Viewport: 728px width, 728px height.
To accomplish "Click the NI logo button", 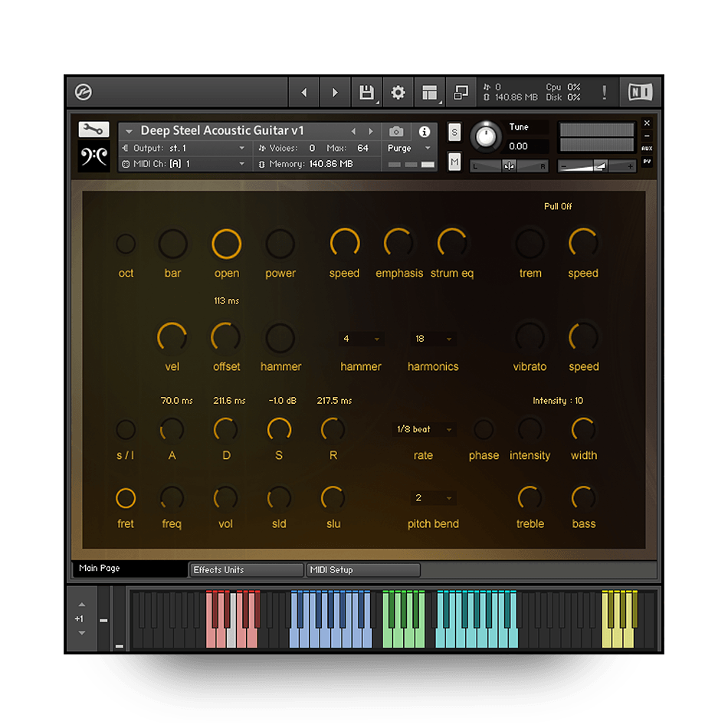I will point(640,92).
